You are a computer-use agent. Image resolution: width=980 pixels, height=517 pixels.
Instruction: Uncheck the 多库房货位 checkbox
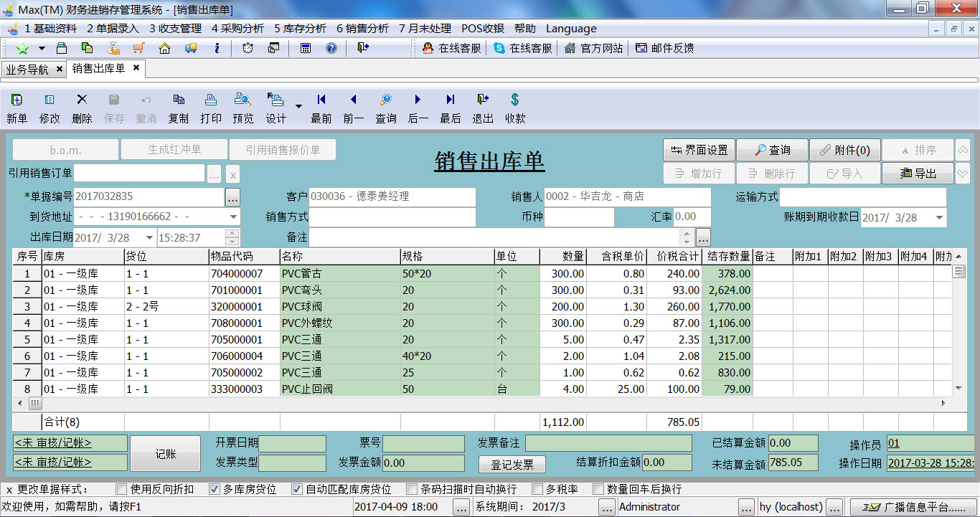coord(215,489)
